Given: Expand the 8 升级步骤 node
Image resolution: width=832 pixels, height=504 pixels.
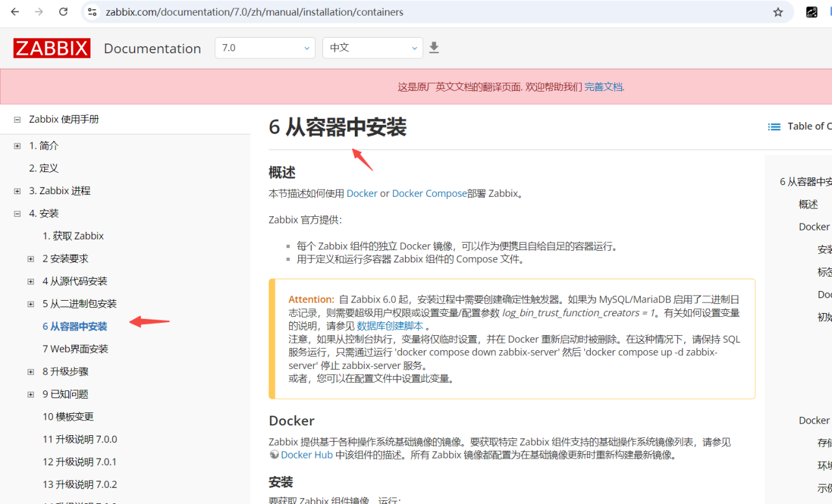Looking at the screenshot, I should point(31,372).
